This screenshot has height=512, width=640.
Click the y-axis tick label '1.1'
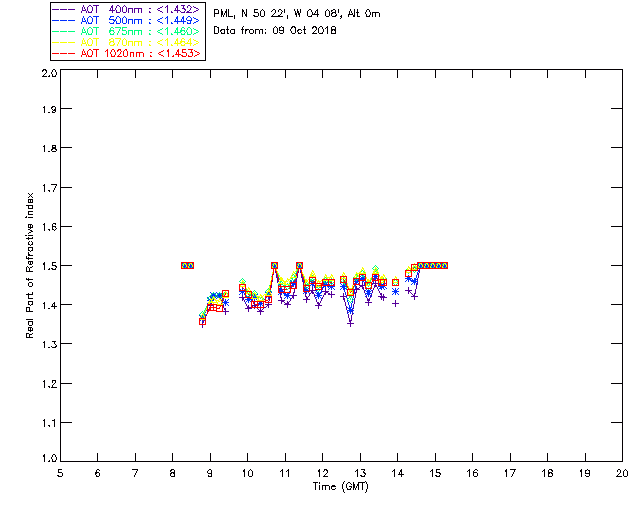(49, 423)
